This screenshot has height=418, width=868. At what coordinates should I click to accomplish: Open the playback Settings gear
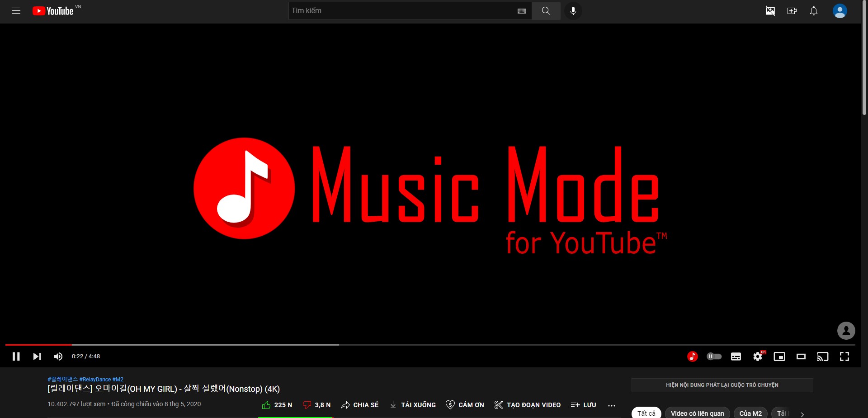(x=758, y=356)
